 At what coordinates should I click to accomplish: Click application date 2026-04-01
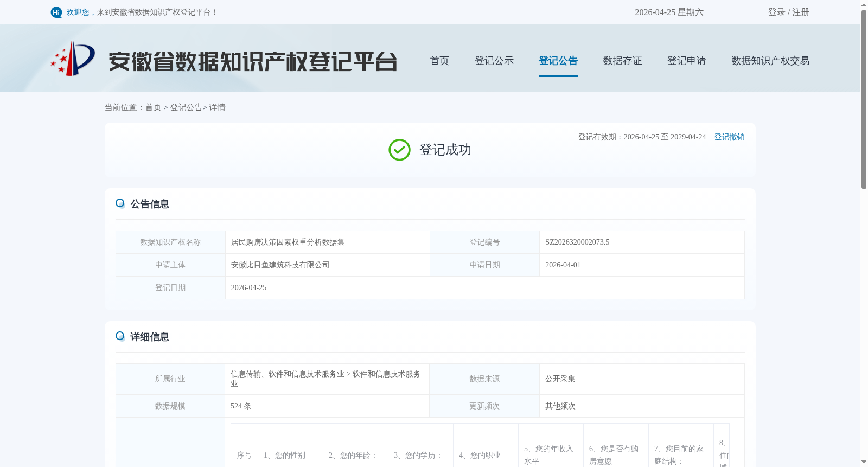point(563,265)
